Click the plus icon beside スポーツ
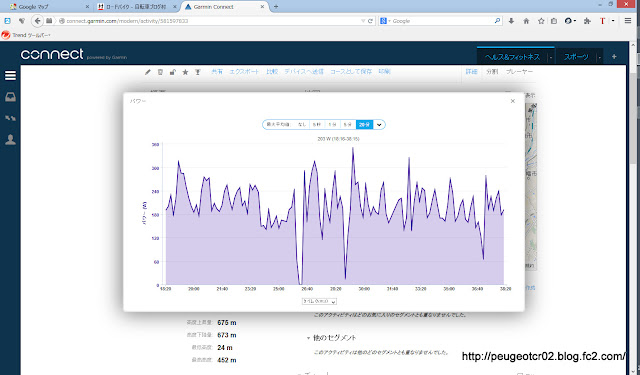Screen dimensions: 640x375 click(614, 57)
